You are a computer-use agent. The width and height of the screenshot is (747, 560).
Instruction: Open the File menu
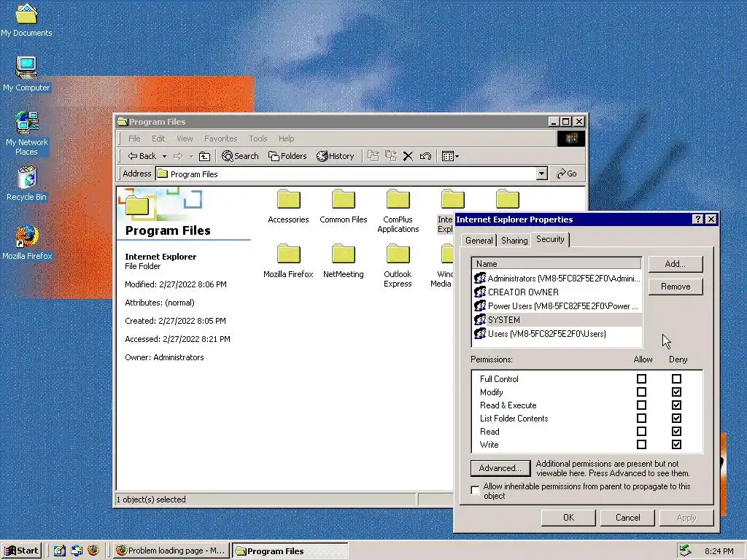click(134, 139)
